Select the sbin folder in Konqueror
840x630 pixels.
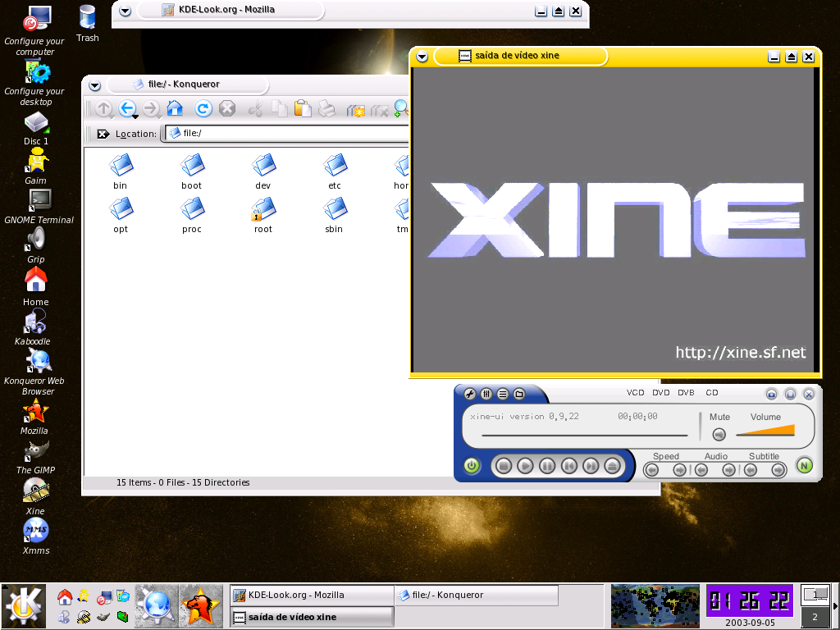click(x=335, y=215)
